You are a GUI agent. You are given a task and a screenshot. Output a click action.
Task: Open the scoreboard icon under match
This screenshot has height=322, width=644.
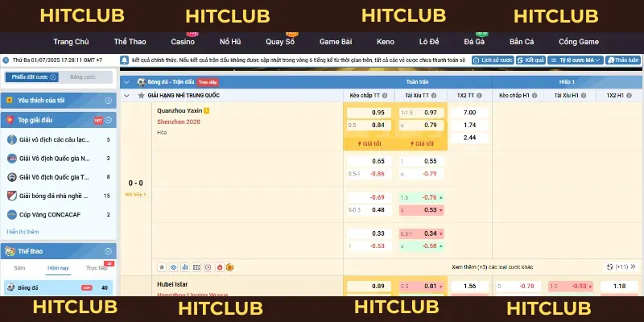click(x=196, y=267)
